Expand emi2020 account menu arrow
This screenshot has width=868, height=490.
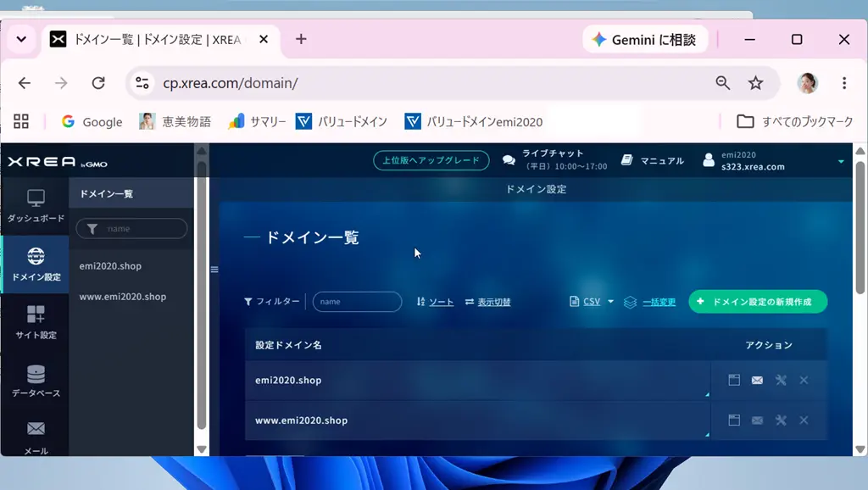(x=841, y=161)
